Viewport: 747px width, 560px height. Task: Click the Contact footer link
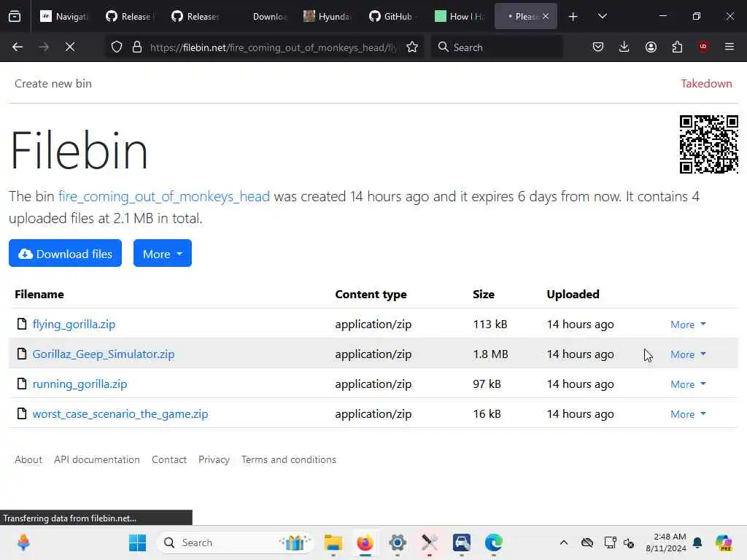[169, 459]
